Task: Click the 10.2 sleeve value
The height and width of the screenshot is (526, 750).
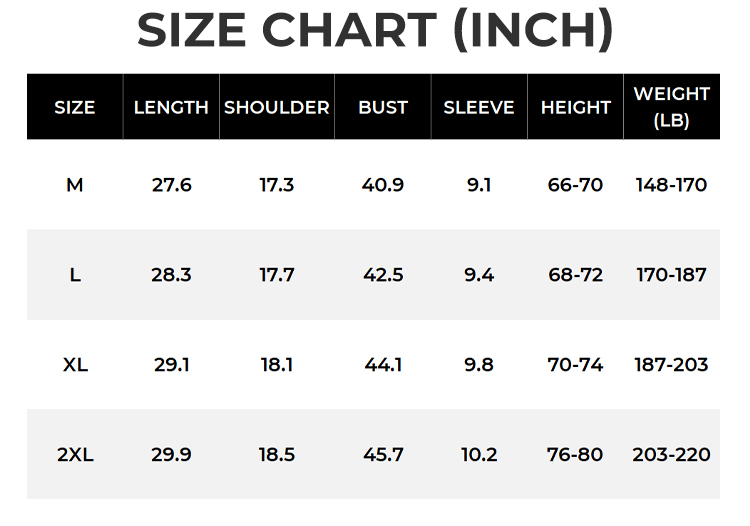Action: 479,454
